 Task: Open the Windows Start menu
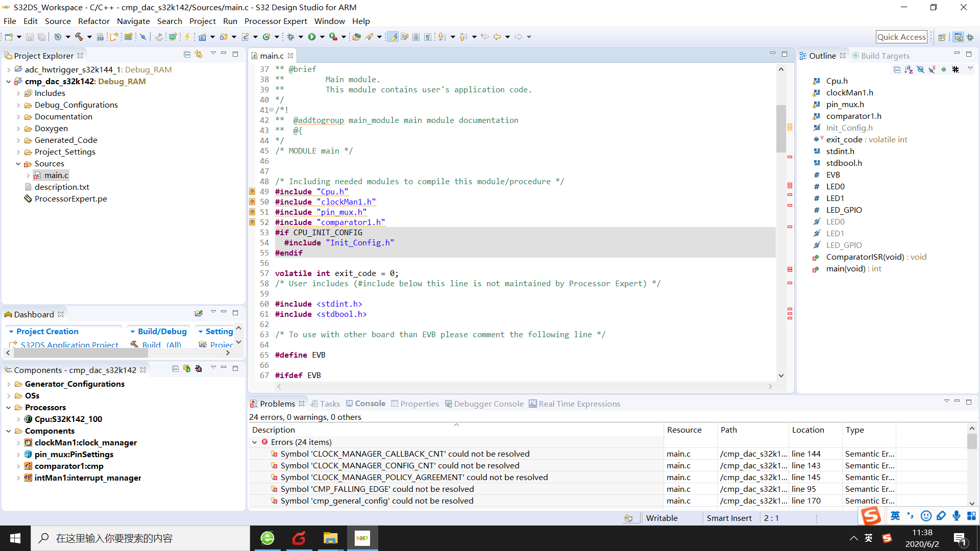tap(15, 538)
